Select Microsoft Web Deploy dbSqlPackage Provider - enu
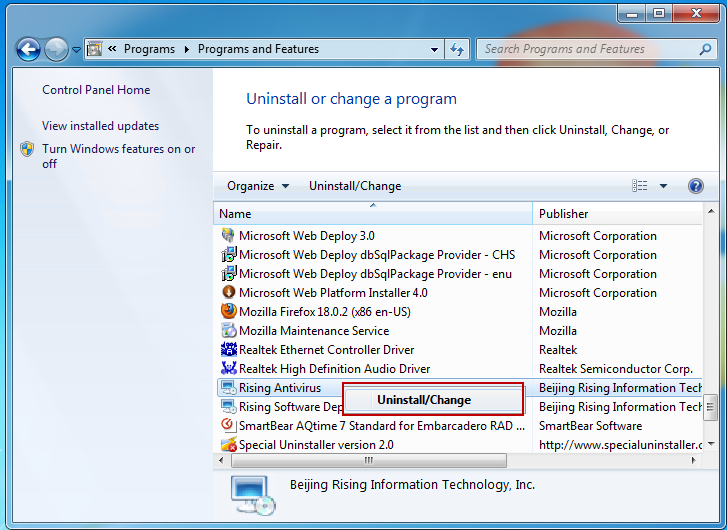Screen dimensions: 727x530 tap(375, 274)
